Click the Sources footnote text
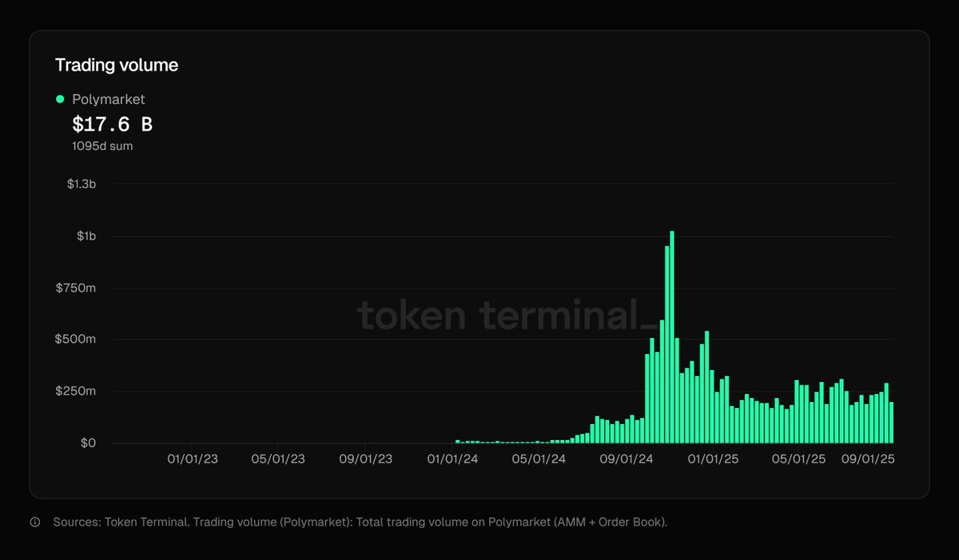The height and width of the screenshot is (560, 959). [x=360, y=522]
